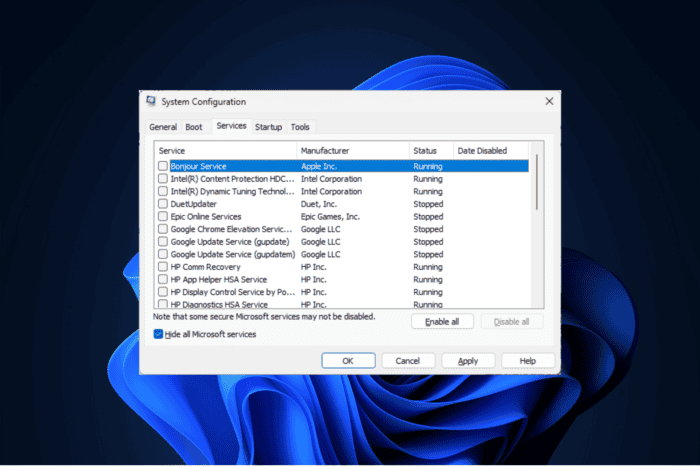Enable Intel(R) Dynamic Tuning service checkbox

pos(163,191)
